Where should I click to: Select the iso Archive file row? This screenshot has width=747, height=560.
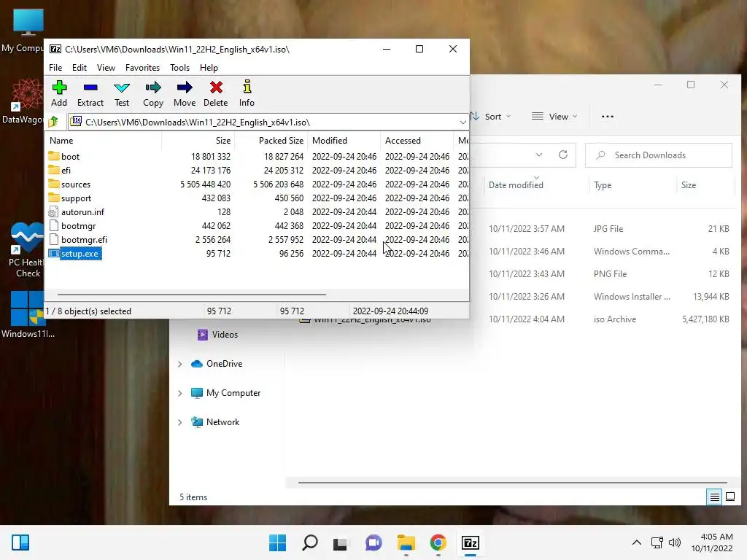coord(513,319)
